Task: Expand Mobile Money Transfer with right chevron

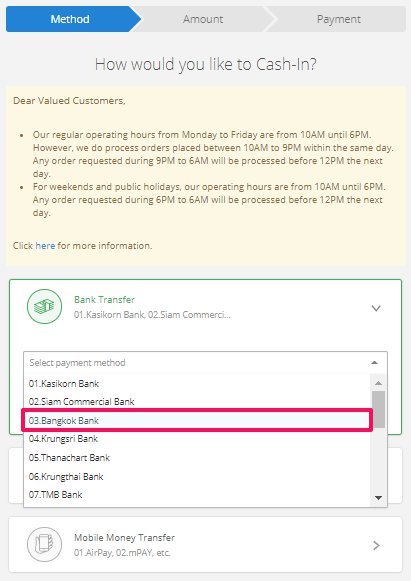Action: 376,545
